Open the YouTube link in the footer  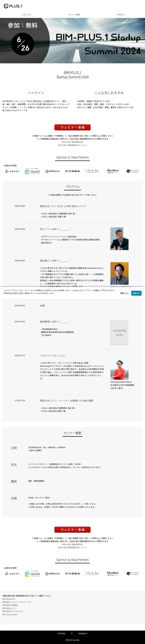point(62,633)
